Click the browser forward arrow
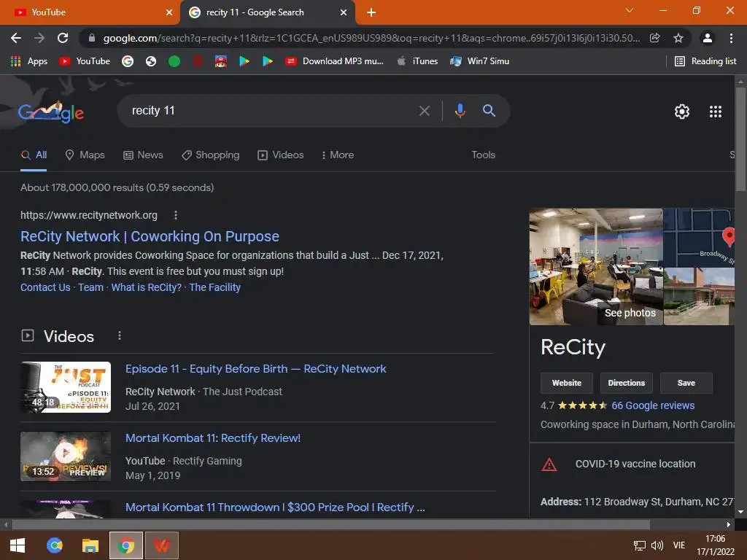The width and height of the screenshot is (747, 560). [39, 38]
